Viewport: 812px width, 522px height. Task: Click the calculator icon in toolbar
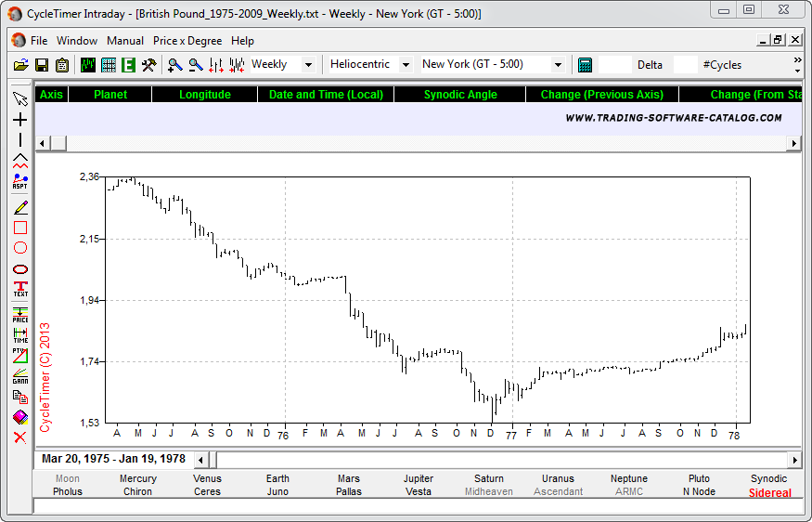pos(585,65)
